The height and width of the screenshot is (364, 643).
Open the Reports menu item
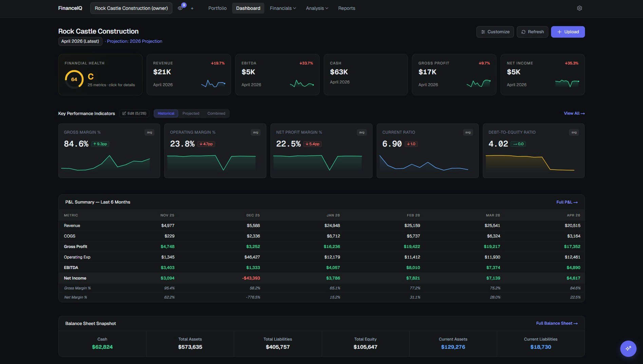pyautogui.click(x=346, y=8)
